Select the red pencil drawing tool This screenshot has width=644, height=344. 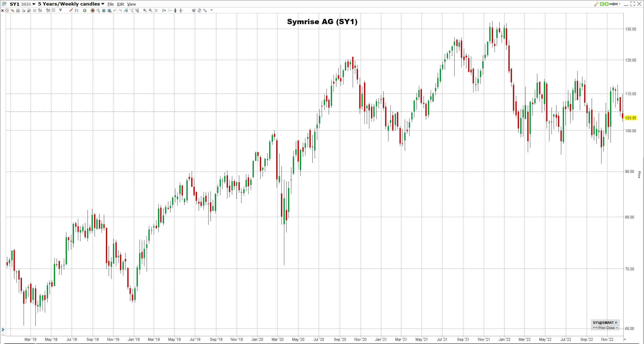(x=71, y=10)
